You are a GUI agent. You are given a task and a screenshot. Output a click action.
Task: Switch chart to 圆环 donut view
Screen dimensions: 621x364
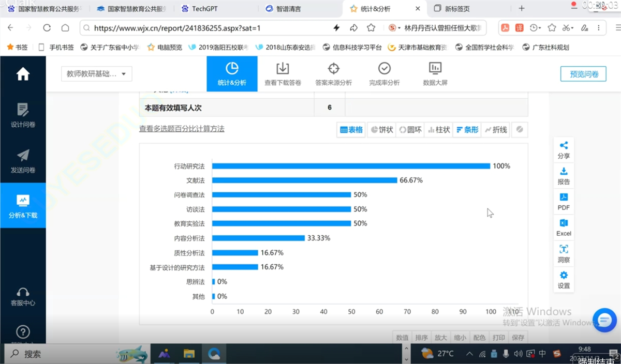coord(410,130)
